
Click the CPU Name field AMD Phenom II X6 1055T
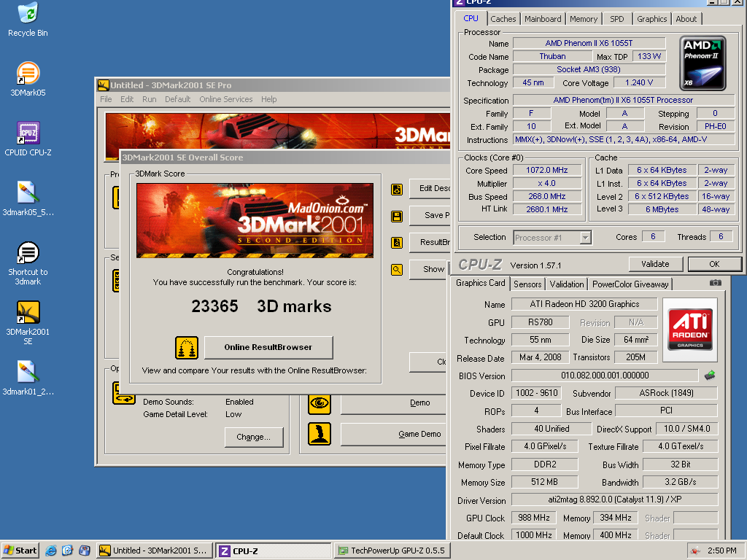(x=589, y=43)
